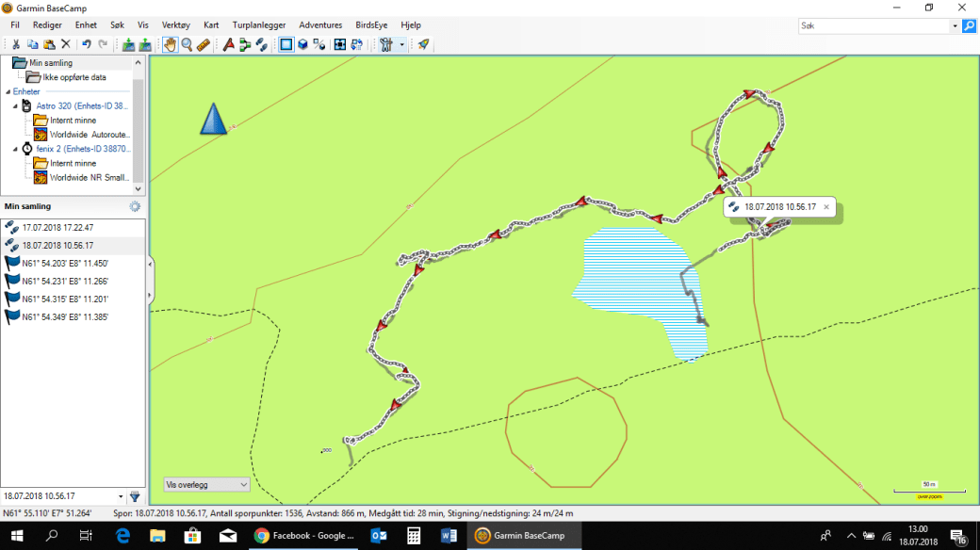Select the Pan (hand) map tool
The width and height of the screenshot is (980, 550).
(x=171, y=44)
